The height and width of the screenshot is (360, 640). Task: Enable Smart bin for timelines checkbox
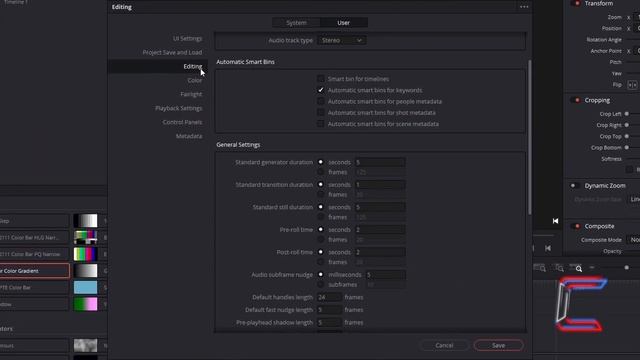click(x=320, y=78)
